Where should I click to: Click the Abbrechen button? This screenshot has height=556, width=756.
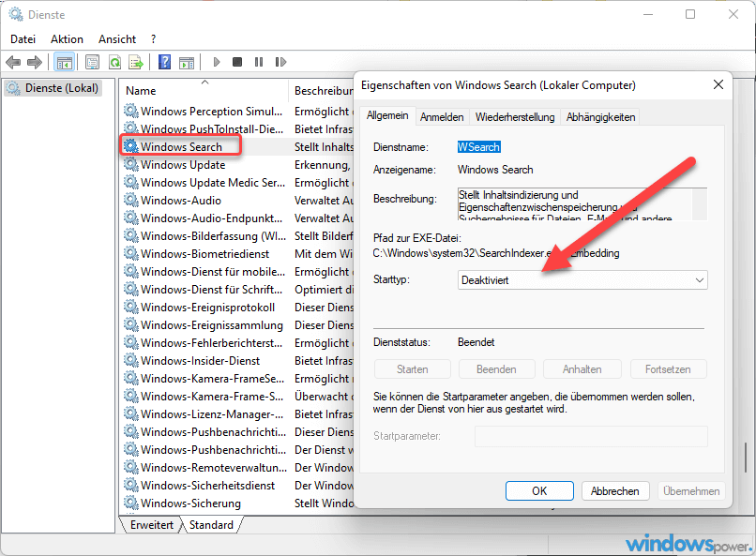click(x=615, y=491)
